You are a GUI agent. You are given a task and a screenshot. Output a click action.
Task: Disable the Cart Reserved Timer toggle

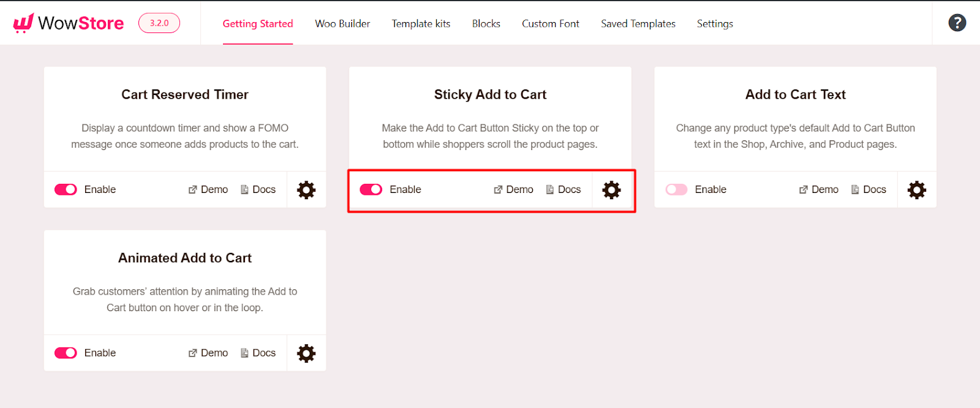65,189
